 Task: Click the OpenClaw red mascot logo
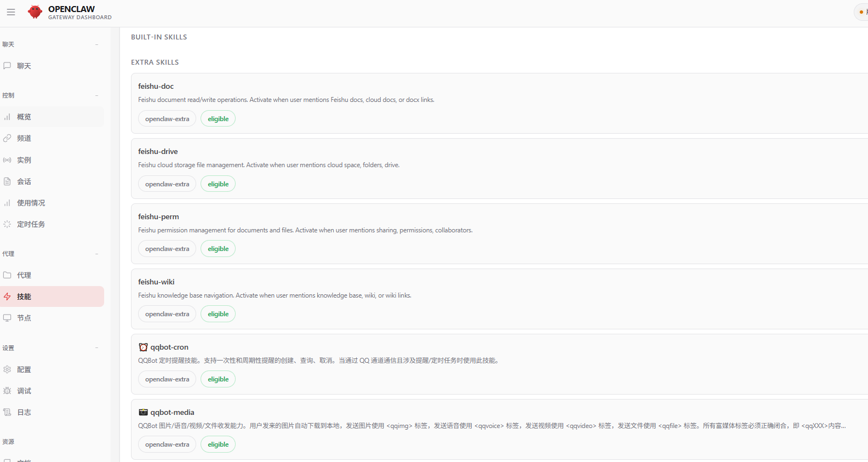35,12
